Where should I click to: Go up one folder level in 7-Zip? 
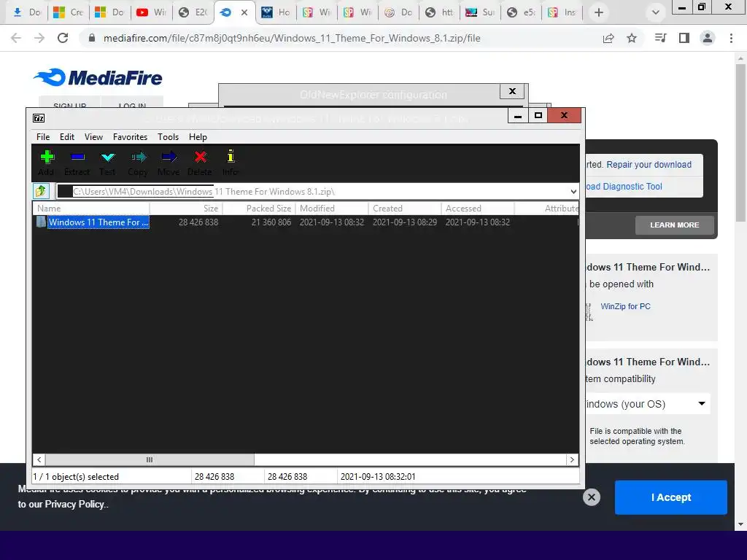point(41,191)
